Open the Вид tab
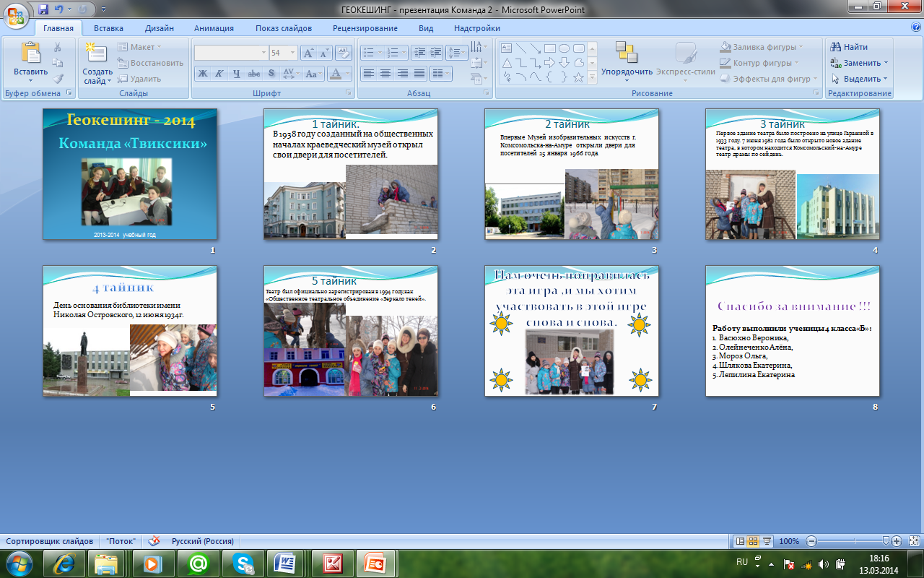The image size is (924, 578). pyautogui.click(x=426, y=28)
